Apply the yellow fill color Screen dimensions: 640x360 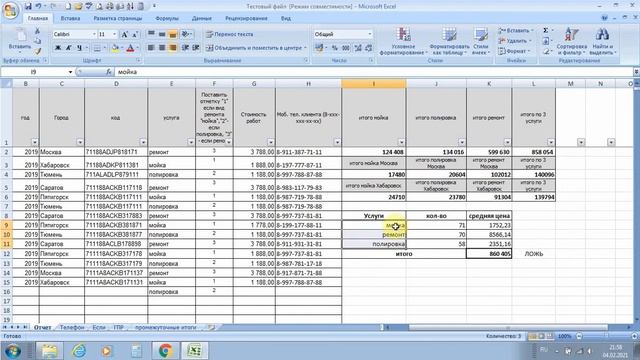pyautogui.click(x=116, y=48)
